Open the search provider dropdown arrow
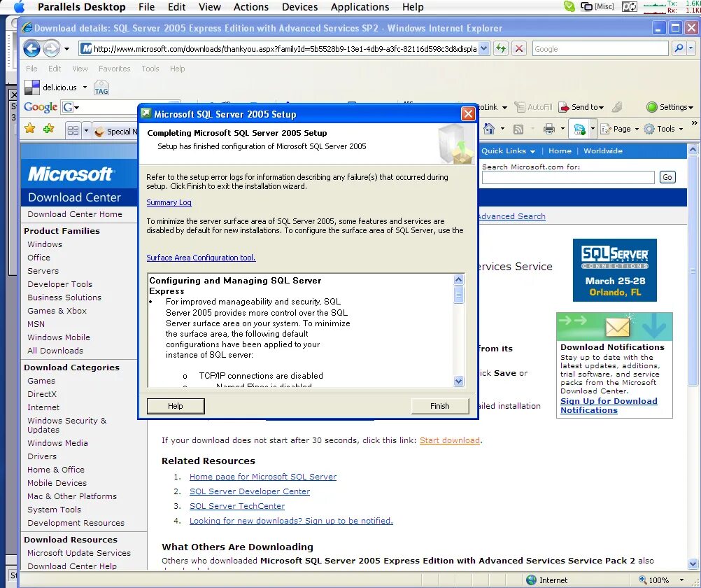Screen dimensions: 701x588 [691, 48]
